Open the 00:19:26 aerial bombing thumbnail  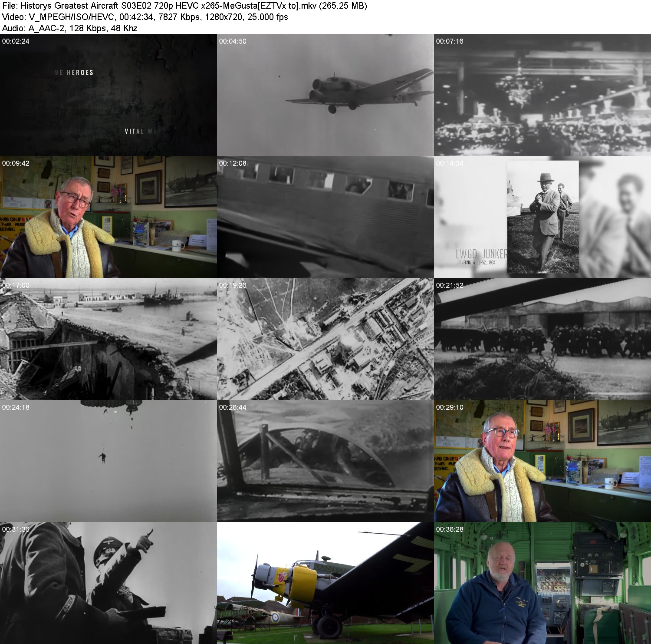point(325,339)
